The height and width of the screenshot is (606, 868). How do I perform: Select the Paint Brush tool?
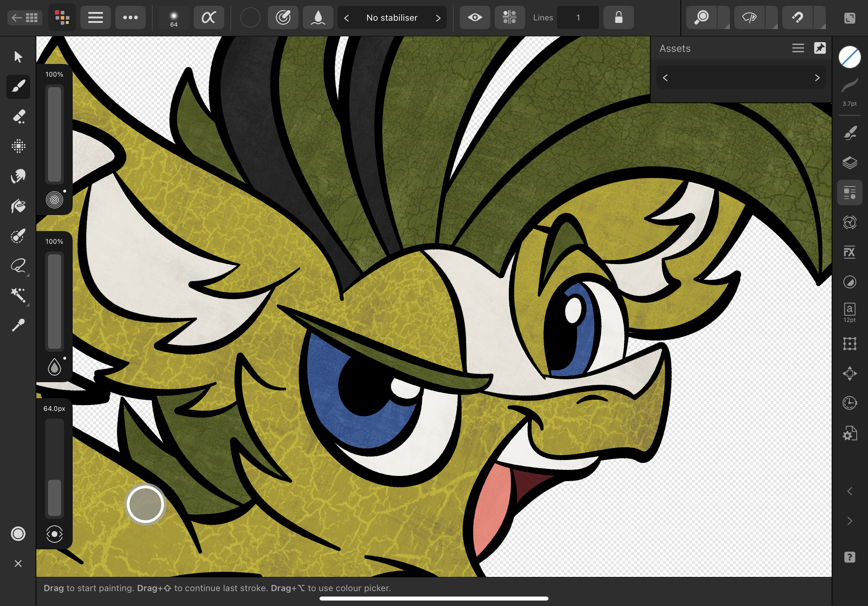pyautogui.click(x=18, y=86)
